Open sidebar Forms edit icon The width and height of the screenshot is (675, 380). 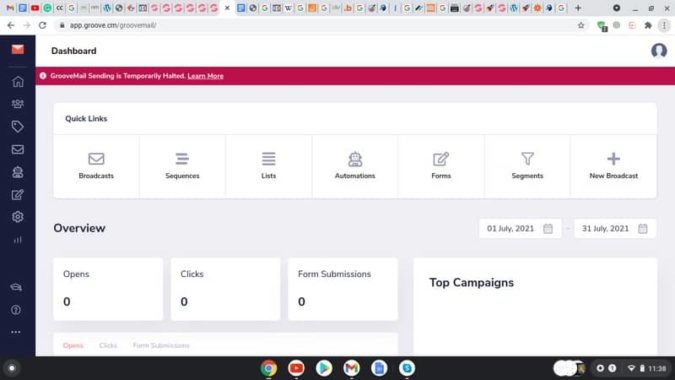pos(18,195)
